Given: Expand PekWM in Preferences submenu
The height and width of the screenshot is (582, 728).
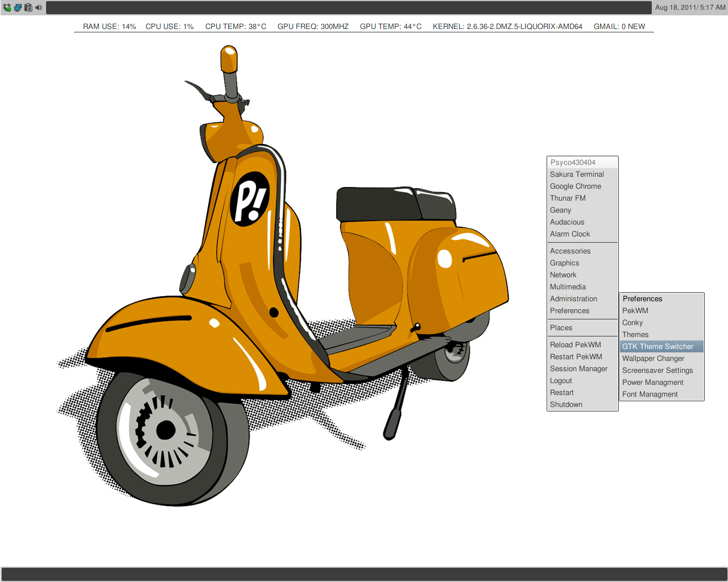Looking at the screenshot, I should click(x=661, y=311).
